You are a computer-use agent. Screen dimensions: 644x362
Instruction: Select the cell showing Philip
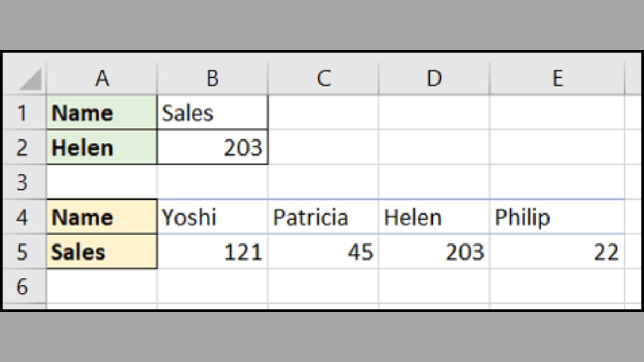(x=558, y=217)
